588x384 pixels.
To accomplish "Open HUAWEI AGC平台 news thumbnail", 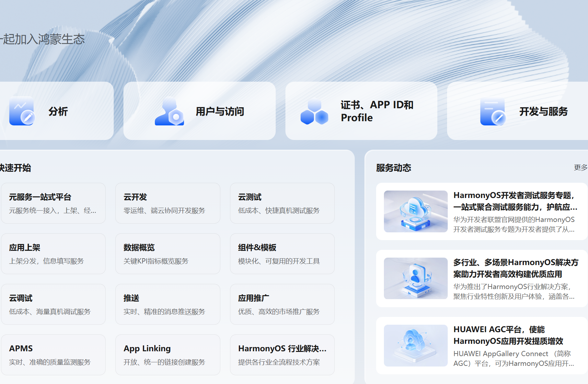I will [x=416, y=345].
